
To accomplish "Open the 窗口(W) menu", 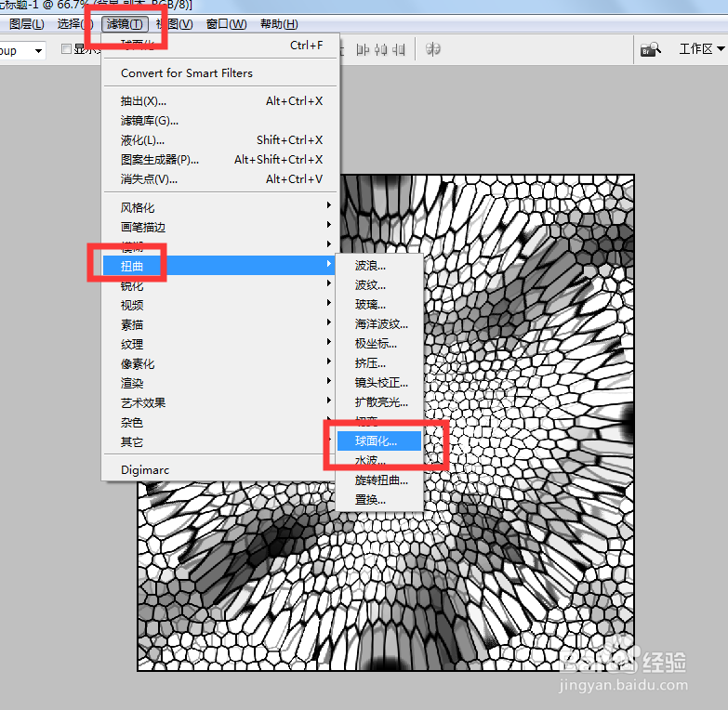I will pos(226,23).
